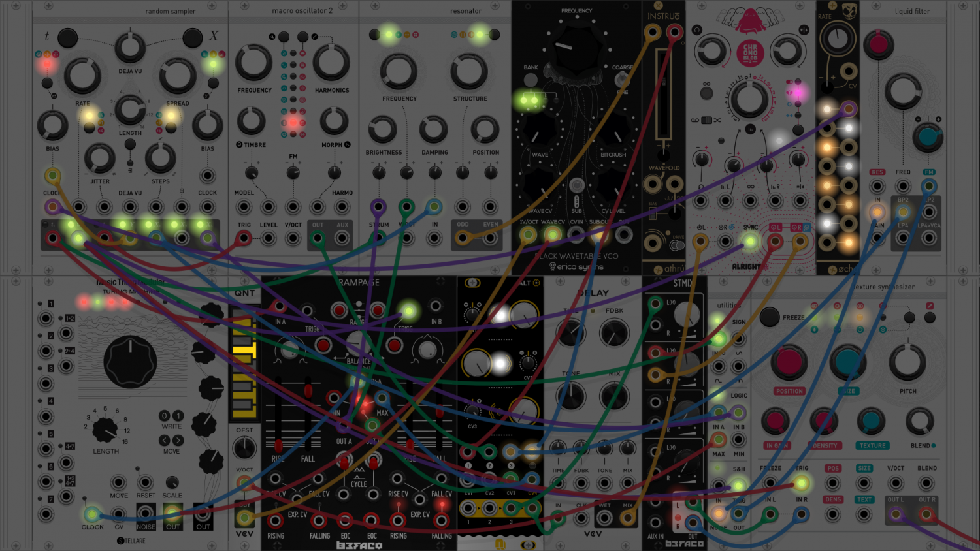Click the EVEN output jack on resonator

point(491,238)
